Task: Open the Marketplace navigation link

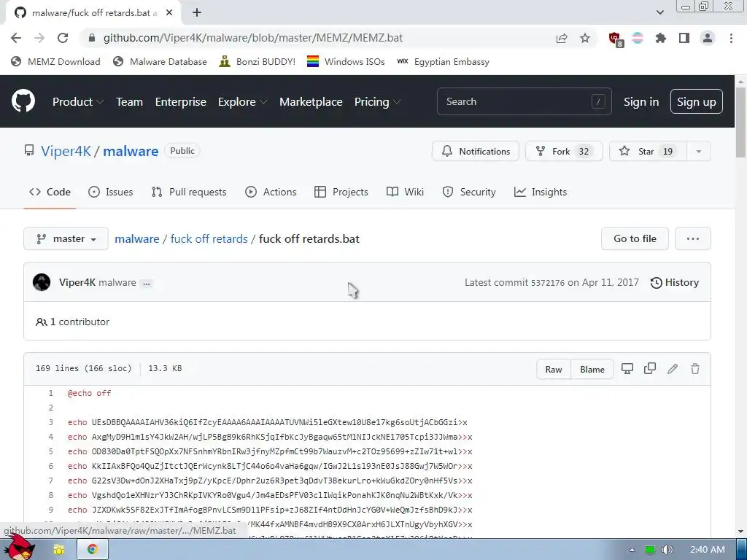Action: pyautogui.click(x=311, y=102)
